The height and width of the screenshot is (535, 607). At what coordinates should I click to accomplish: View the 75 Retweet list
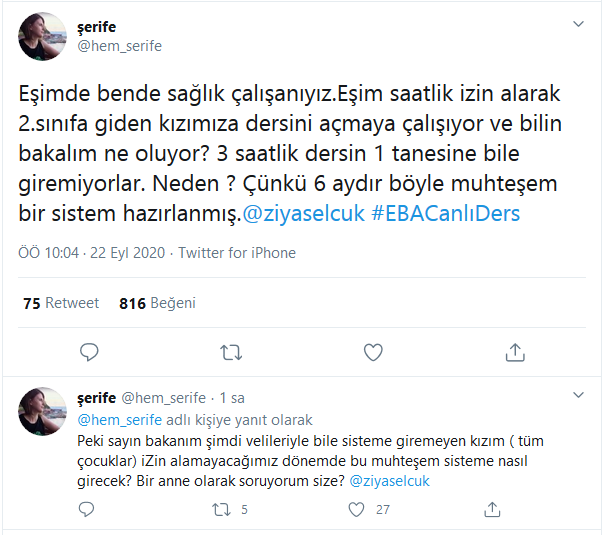[x=61, y=303]
